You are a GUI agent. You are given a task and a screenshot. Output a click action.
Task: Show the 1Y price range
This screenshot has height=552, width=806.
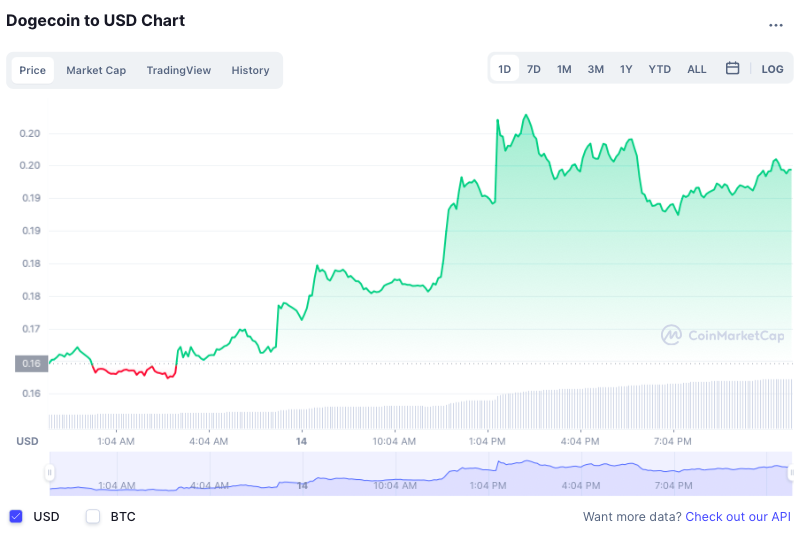pyautogui.click(x=626, y=69)
